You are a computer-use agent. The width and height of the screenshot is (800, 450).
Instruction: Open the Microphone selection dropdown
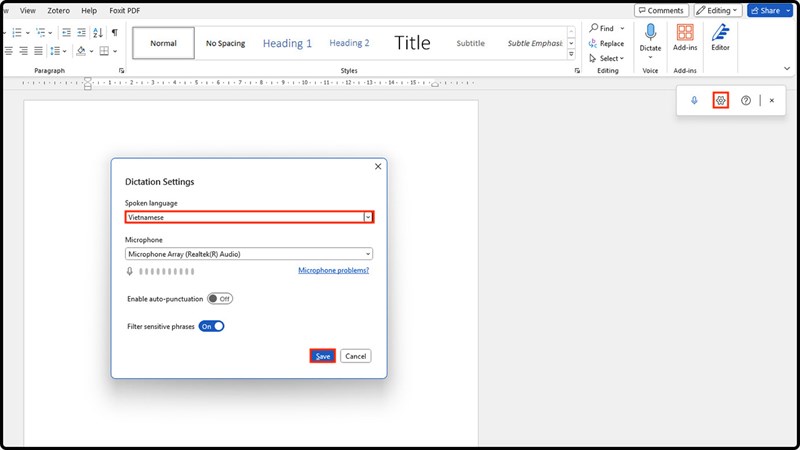368,254
